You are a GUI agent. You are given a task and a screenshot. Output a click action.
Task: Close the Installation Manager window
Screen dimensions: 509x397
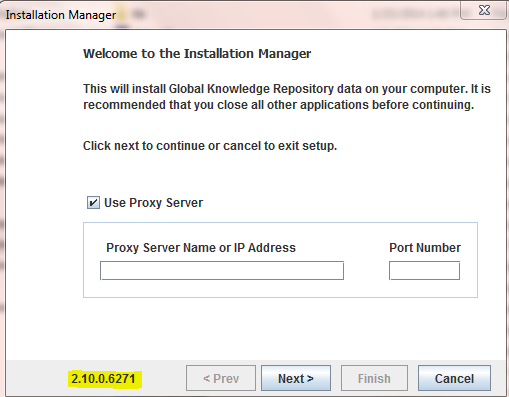click(x=484, y=10)
